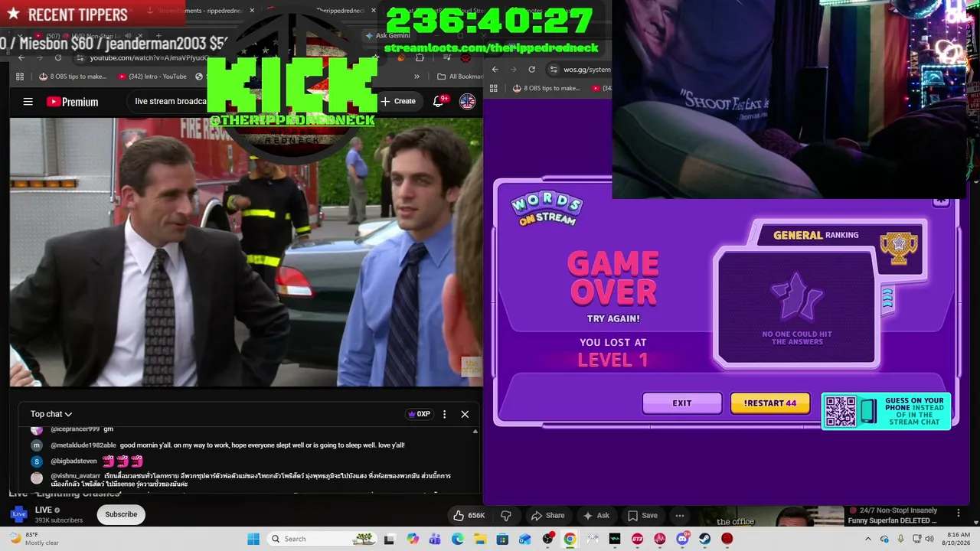980x551 pixels.
Task: Focus the YouTube search field
Action: pos(170,101)
